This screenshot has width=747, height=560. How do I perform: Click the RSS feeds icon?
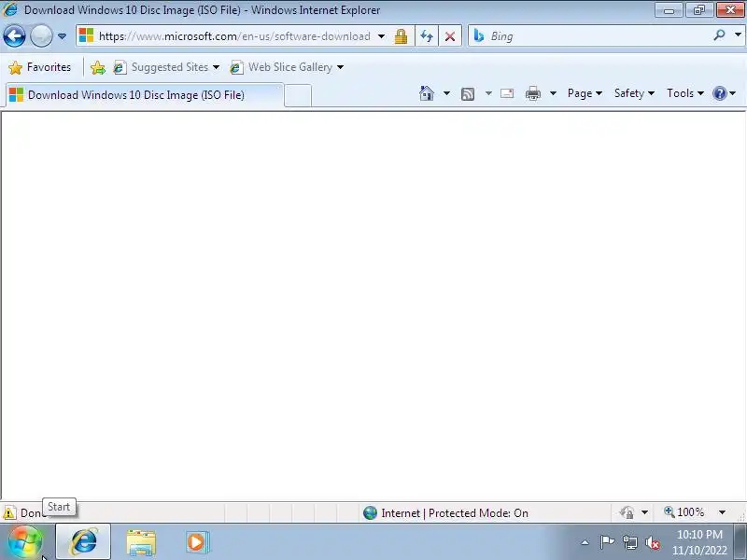pos(468,94)
